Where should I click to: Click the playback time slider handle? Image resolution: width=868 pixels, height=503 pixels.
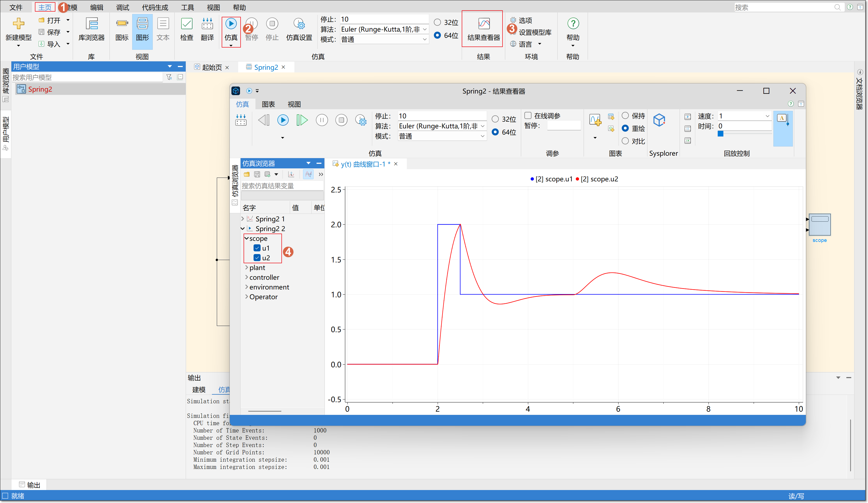point(720,134)
